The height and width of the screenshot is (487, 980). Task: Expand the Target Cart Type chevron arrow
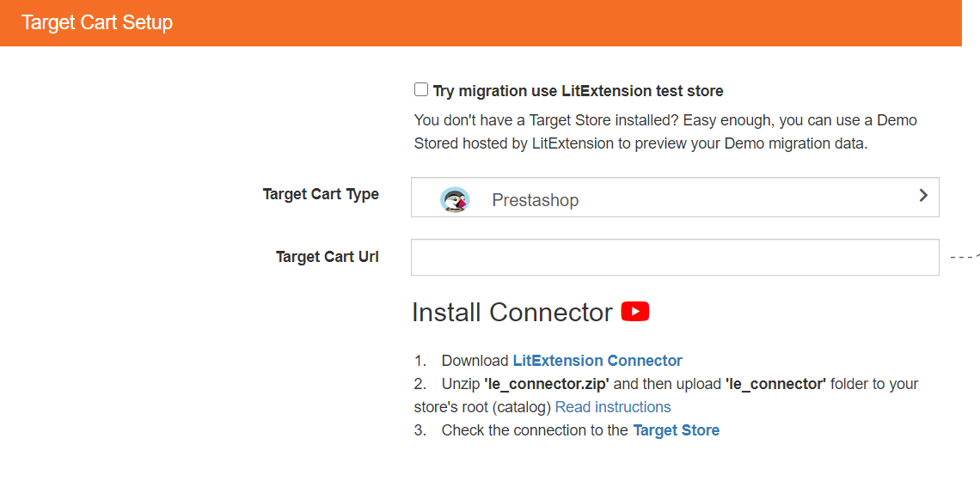923,196
